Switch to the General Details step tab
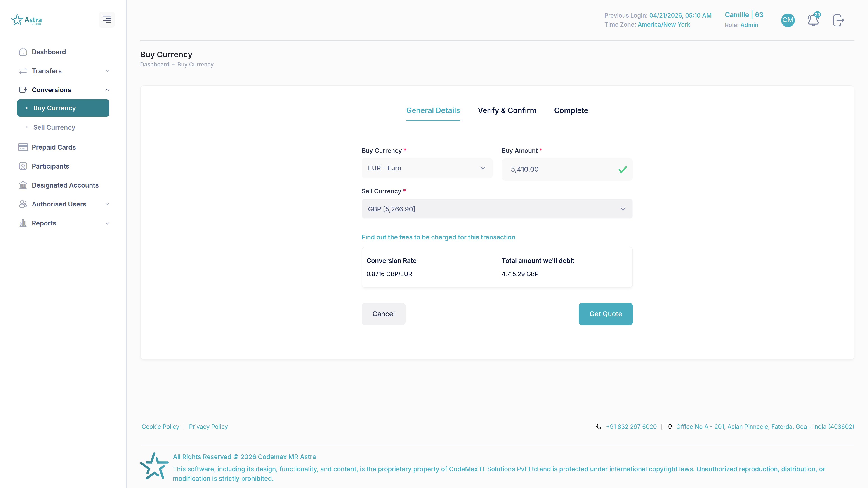The height and width of the screenshot is (488, 868). coord(433,110)
